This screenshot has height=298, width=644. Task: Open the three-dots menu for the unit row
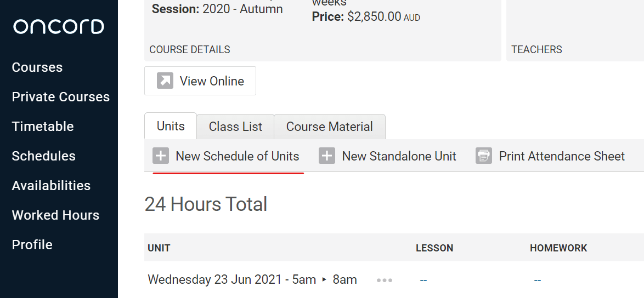[x=385, y=280]
